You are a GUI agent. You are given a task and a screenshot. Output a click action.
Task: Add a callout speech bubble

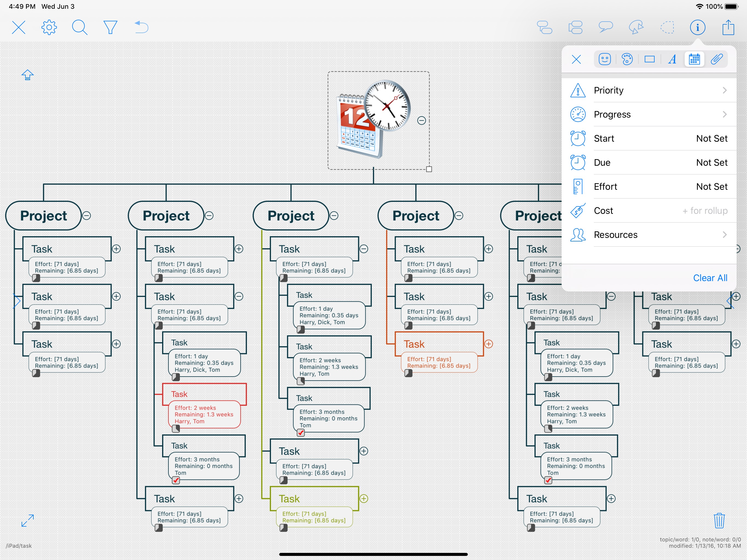[x=606, y=27]
